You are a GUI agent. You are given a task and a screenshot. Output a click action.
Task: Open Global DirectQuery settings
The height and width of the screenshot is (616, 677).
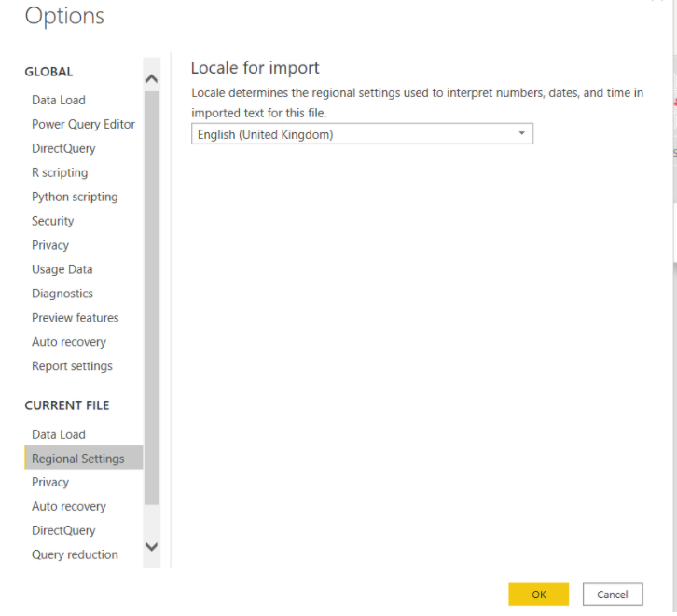click(x=63, y=148)
